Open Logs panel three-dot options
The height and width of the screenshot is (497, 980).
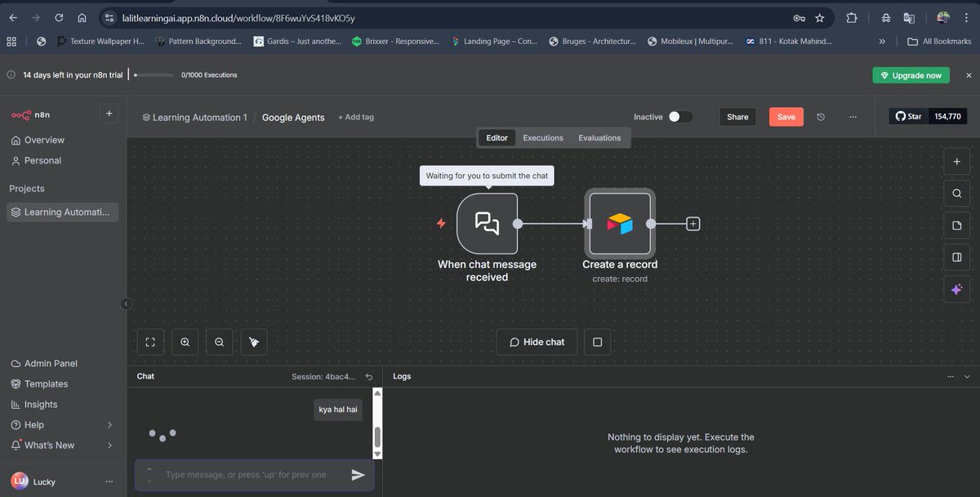coord(950,377)
